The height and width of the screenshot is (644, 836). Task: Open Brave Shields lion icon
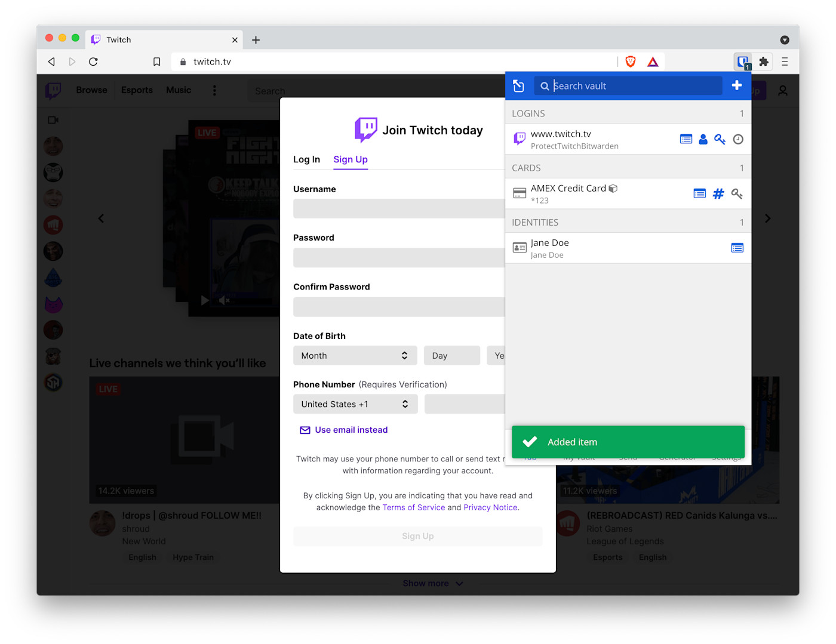coord(631,61)
